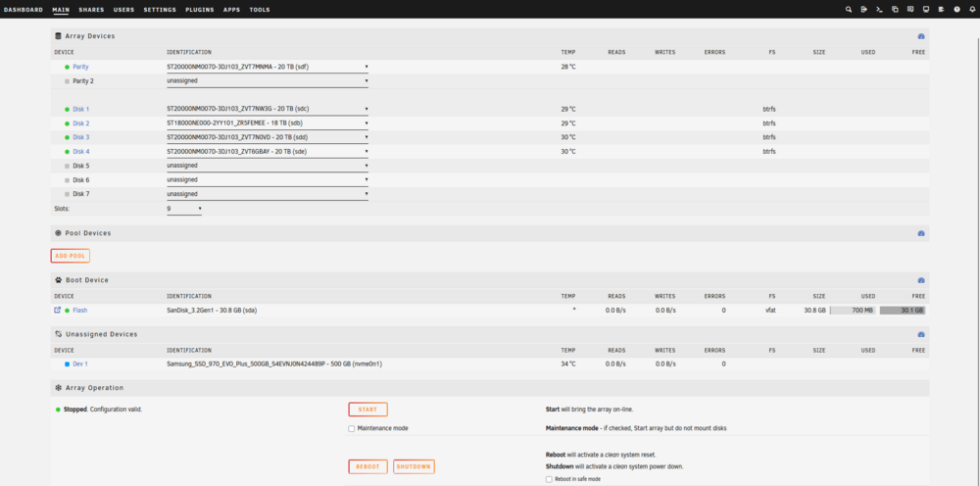
Task: Open the notifications bell icon
Action: [x=972, y=10]
